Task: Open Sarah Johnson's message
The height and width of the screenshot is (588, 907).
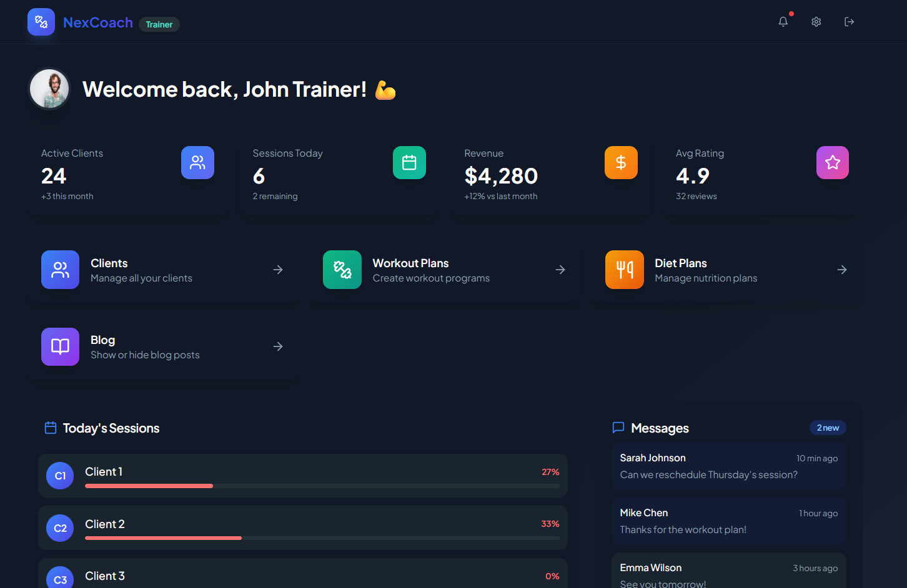Action: pyautogui.click(x=729, y=466)
